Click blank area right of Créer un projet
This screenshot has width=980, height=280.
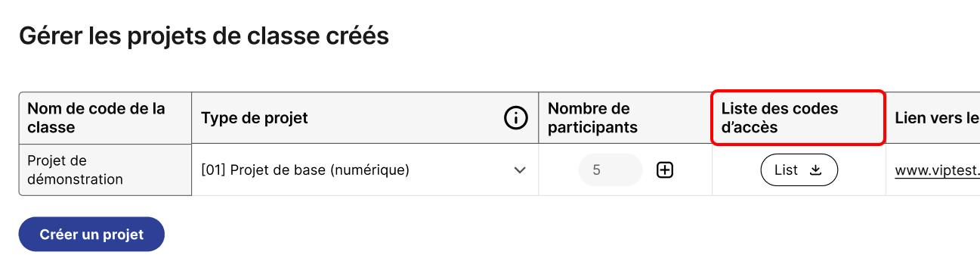point(529,235)
